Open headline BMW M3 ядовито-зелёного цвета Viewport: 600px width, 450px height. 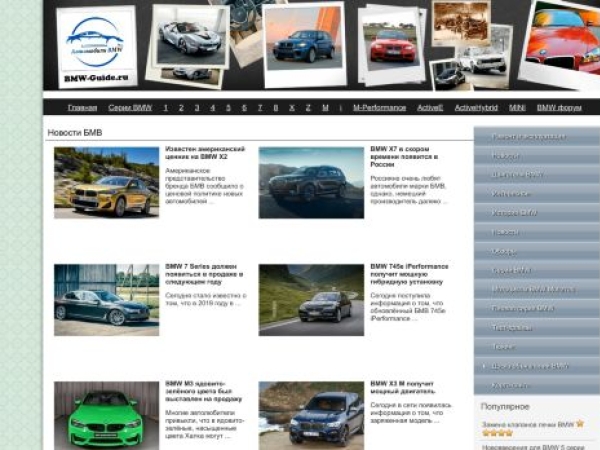204,391
